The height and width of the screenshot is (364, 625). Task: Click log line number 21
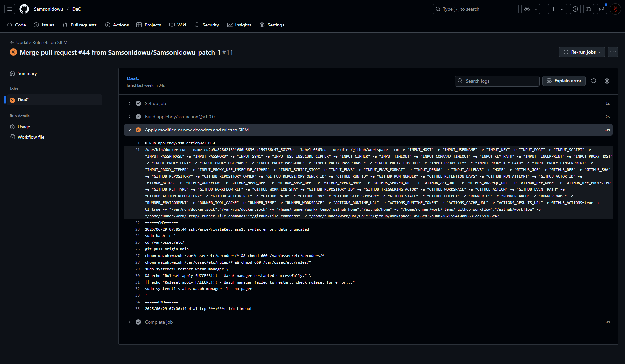point(138,150)
